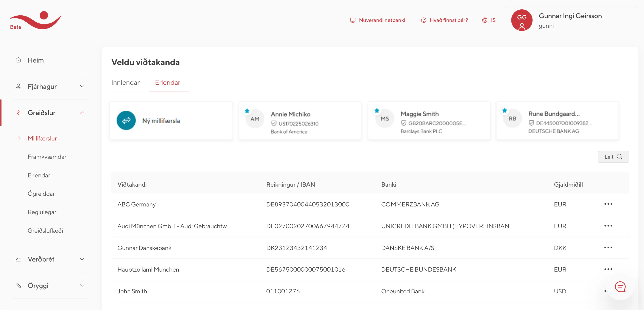
Task: Open the three-dot menu for Gunnar Danskebank
Action: [608, 248]
